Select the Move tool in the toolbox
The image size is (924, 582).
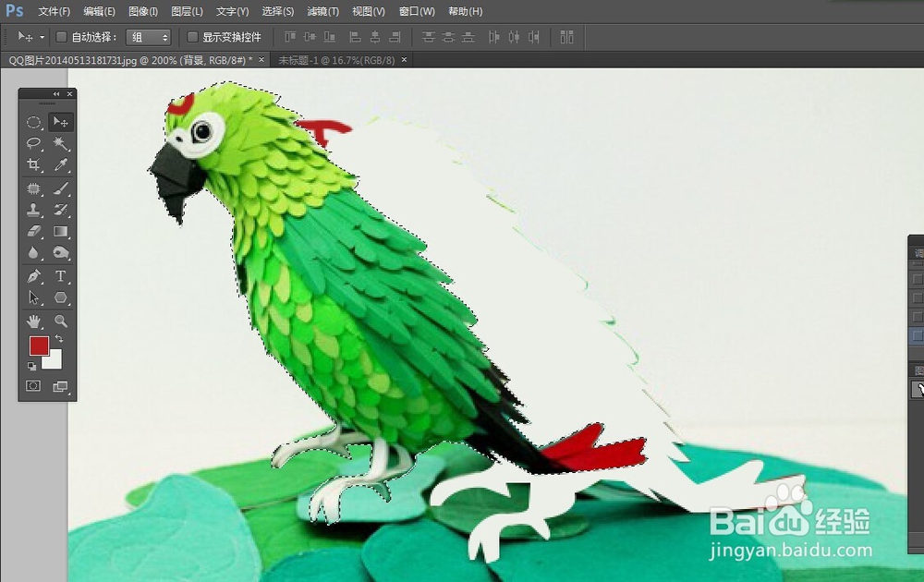[61, 122]
